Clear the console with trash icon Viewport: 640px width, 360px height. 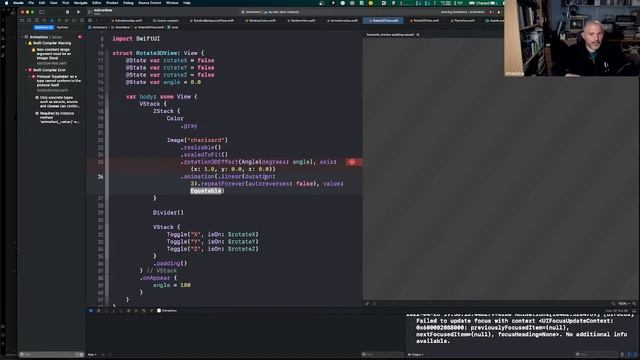pos(622,355)
